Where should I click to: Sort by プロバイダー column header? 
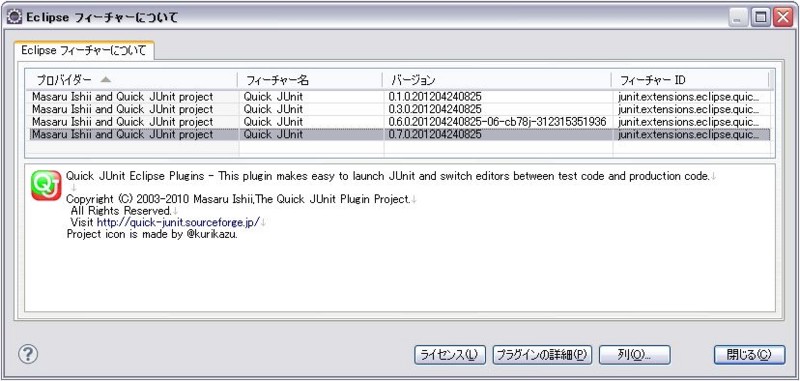tap(131, 80)
